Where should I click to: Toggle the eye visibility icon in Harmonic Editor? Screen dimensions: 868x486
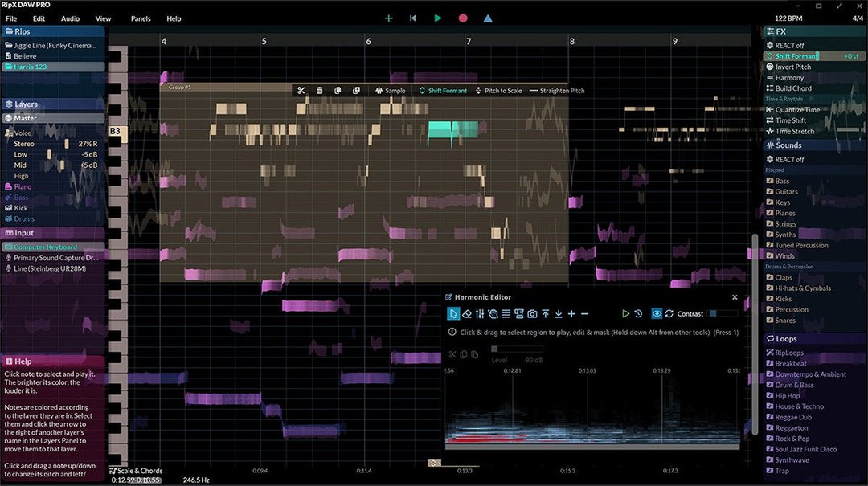(658, 313)
